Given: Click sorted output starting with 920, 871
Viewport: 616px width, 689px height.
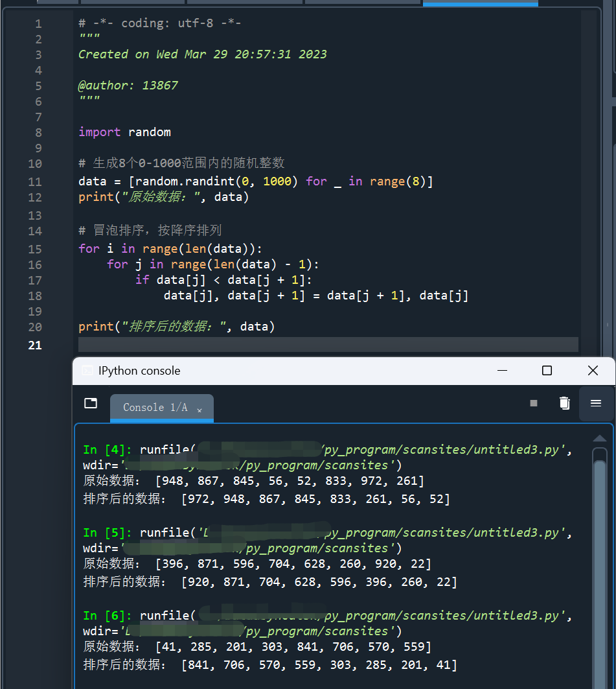Looking at the screenshot, I should 319,582.
